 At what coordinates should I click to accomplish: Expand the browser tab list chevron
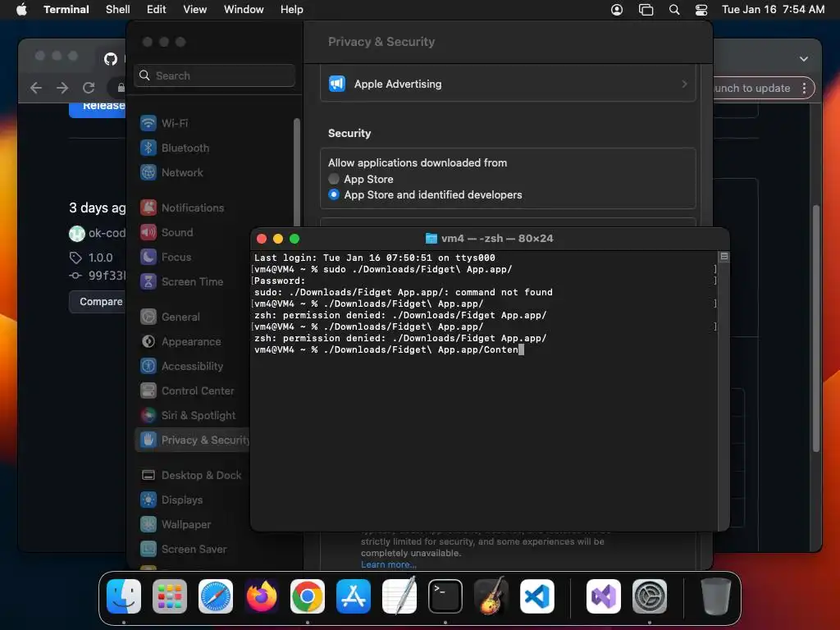point(804,59)
